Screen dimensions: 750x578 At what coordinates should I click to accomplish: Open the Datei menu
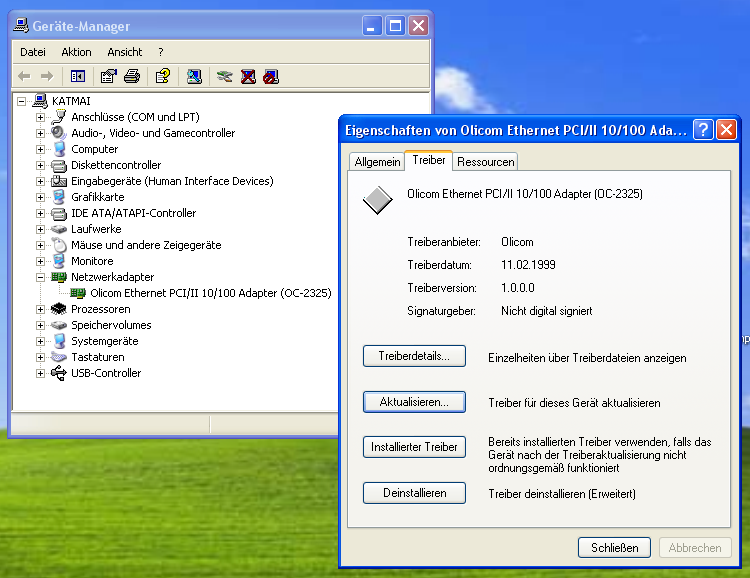tap(33, 52)
